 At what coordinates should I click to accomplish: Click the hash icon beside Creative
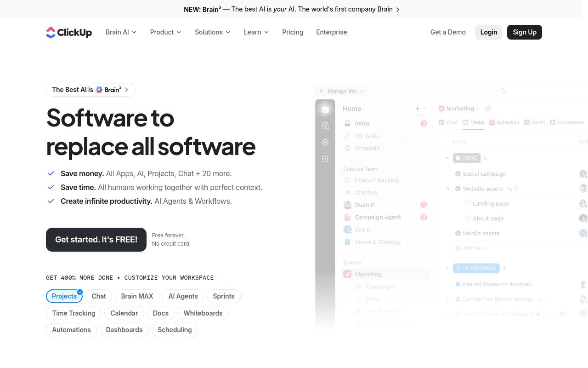347,192
